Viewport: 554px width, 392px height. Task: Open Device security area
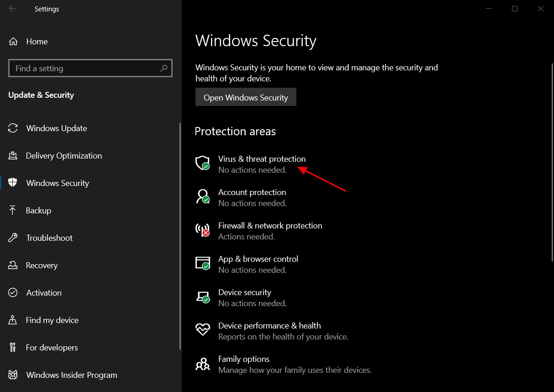click(244, 292)
